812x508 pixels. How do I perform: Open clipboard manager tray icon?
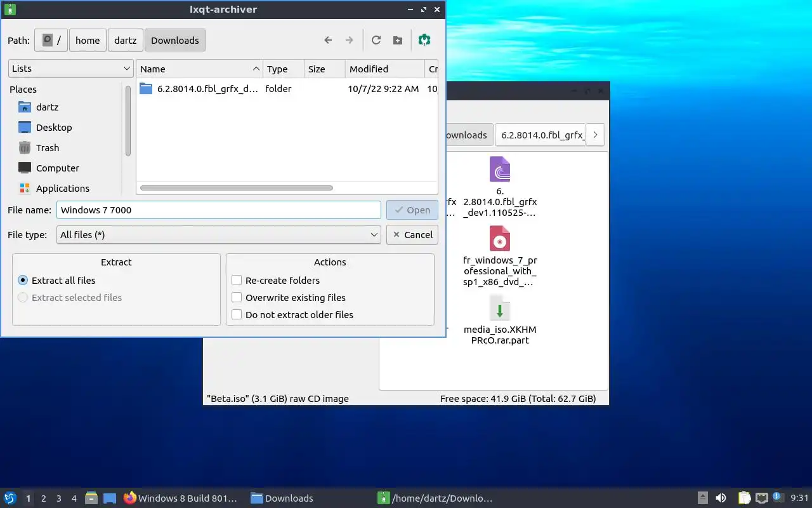click(744, 498)
